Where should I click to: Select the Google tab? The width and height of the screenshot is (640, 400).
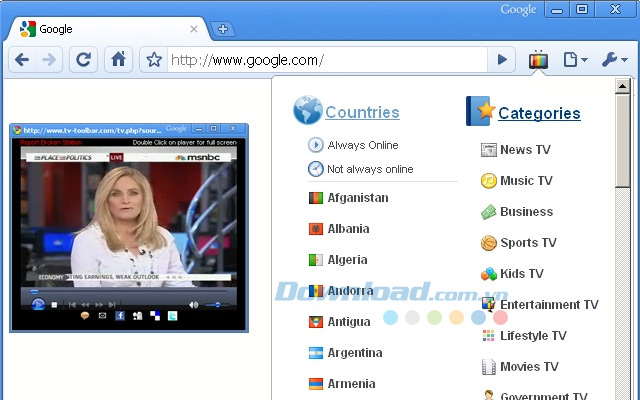tap(107, 29)
